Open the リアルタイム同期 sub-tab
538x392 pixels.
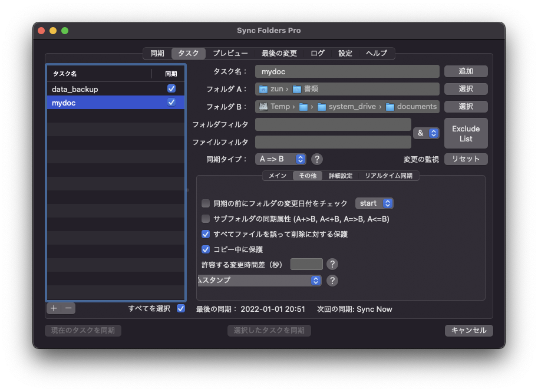point(389,176)
